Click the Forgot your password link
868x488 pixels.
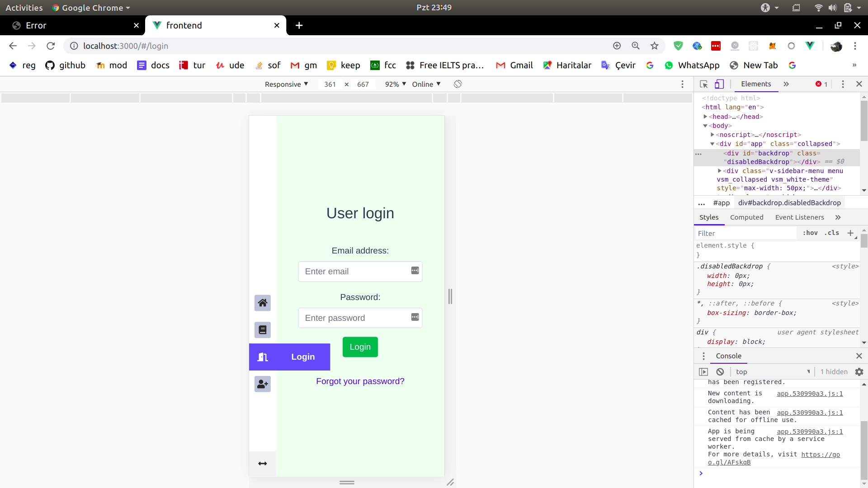pos(360,381)
